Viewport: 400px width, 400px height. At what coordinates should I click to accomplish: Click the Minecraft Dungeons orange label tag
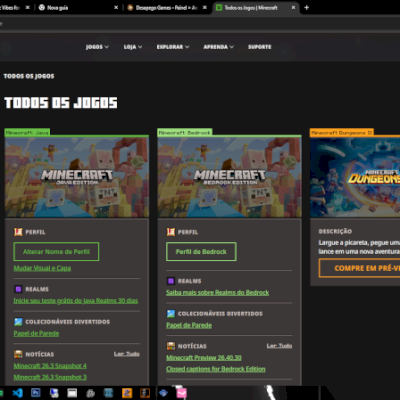[x=342, y=132]
